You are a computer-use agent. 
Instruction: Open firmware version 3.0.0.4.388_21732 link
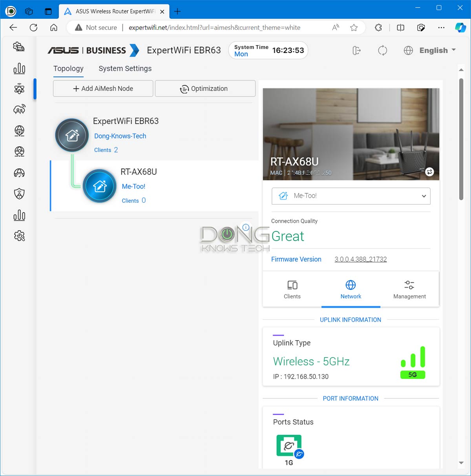click(361, 259)
